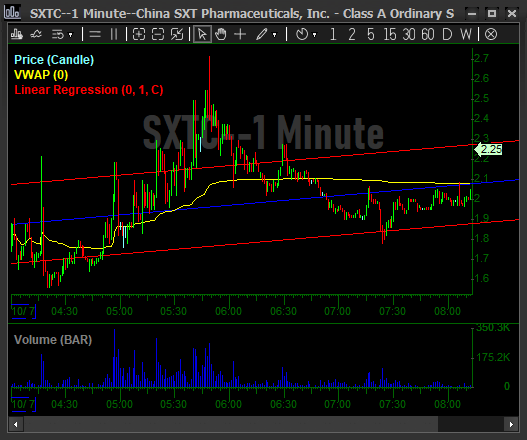Click the 10/7 date marker on volume axis
The height and width of the screenshot is (440, 527).
pos(23,404)
